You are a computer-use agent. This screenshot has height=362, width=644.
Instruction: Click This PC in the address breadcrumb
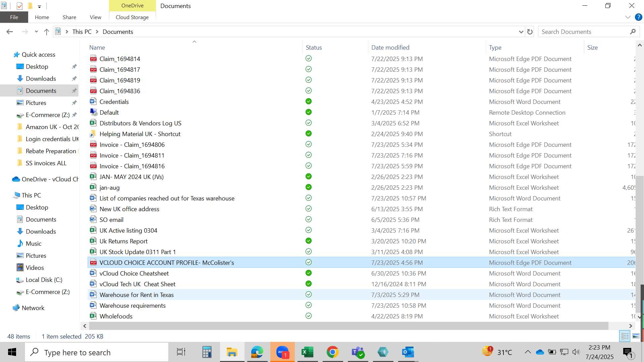pos(82,32)
